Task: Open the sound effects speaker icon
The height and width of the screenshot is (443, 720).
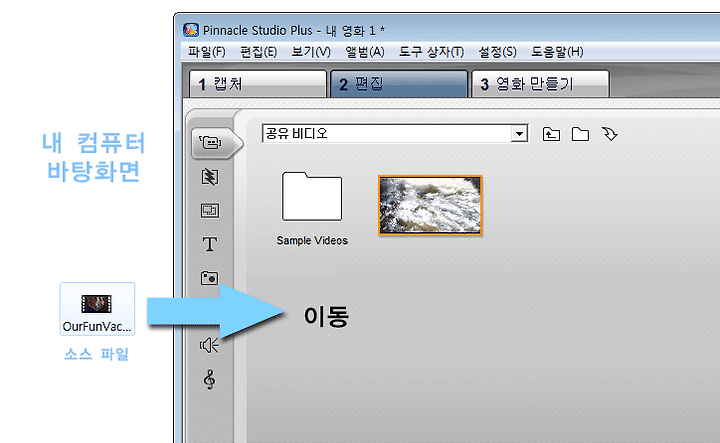Action: (209, 345)
